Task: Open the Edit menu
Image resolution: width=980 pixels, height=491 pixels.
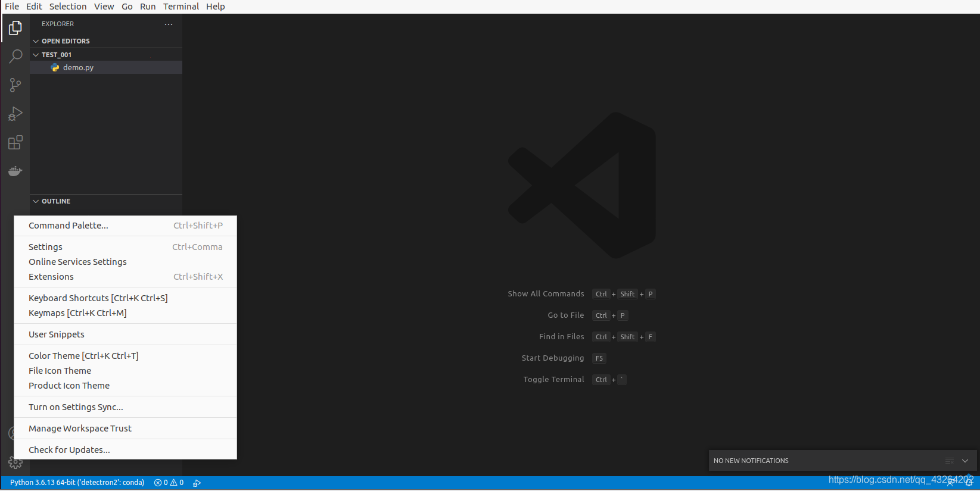Action: tap(34, 7)
